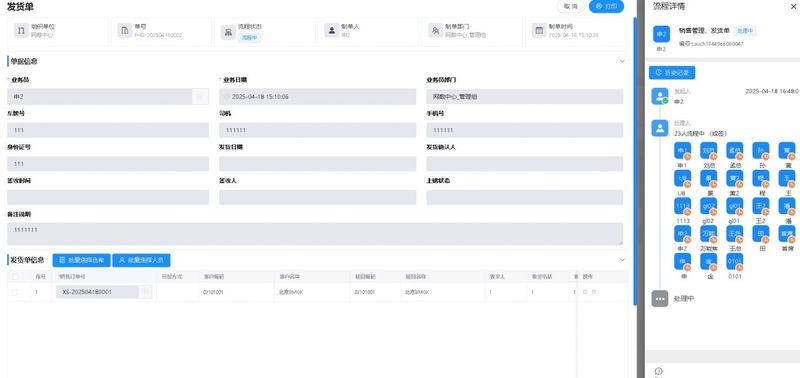Screen dimensions: 800x378
Task: Click the 流程中 status tag
Action: tap(250, 37)
